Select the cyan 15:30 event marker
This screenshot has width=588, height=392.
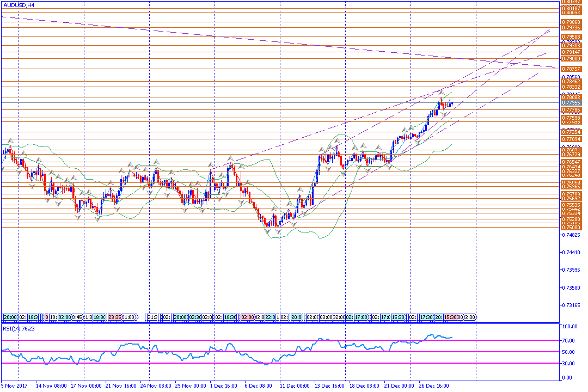tap(398, 317)
